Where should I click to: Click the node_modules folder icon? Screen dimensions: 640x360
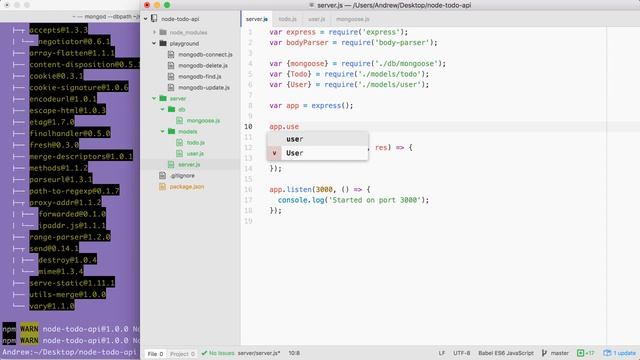[163, 32]
